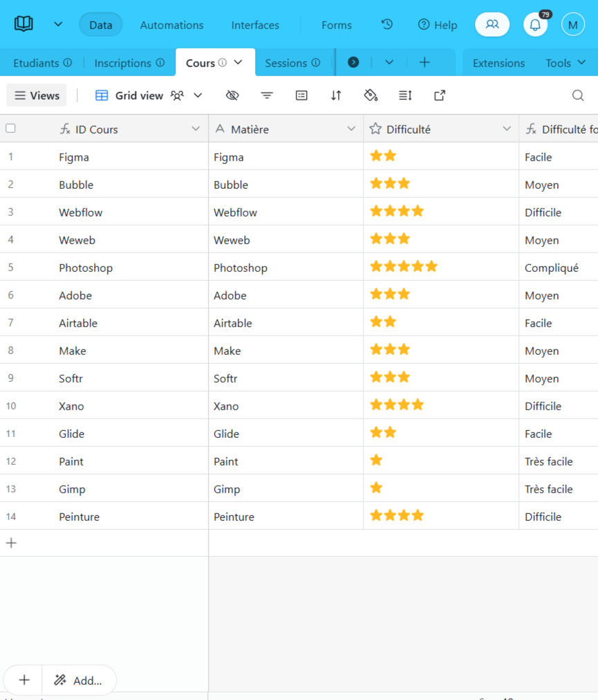Screen dimensions: 598x700
Task: Open the Help menu
Action: pos(438,25)
